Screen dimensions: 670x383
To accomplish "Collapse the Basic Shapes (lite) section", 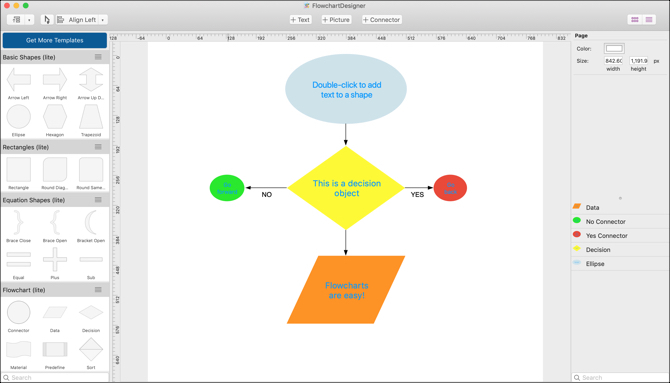I will point(98,57).
